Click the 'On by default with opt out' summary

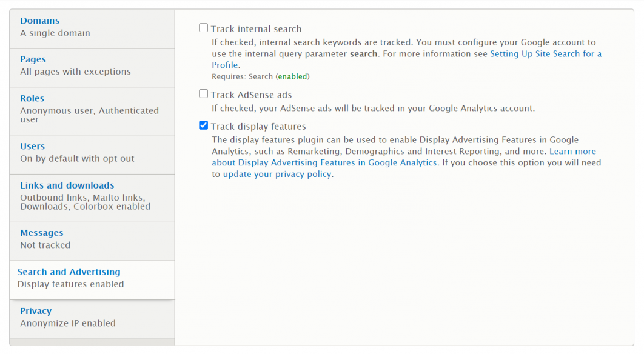pyautogui.click(x=78, y=159)
